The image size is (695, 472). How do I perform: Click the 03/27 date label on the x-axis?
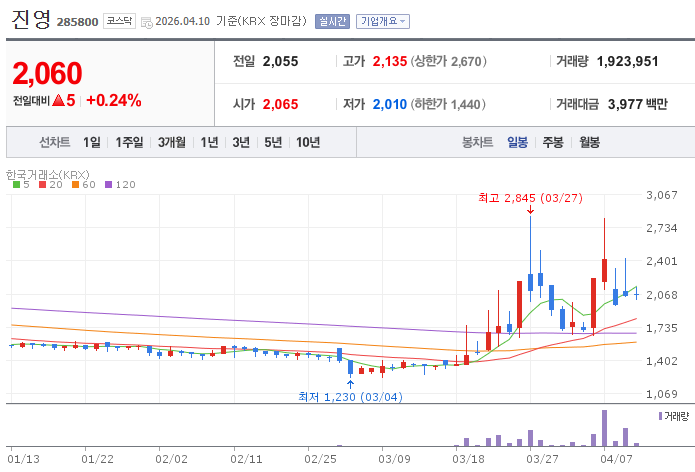(x=542, y=459)
